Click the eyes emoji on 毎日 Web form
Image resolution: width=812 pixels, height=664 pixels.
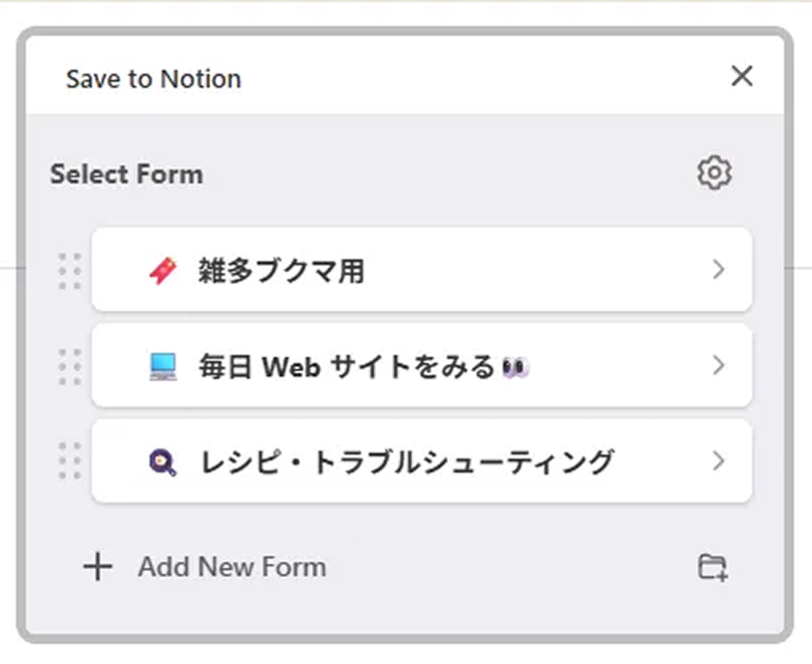click(516, 368)
